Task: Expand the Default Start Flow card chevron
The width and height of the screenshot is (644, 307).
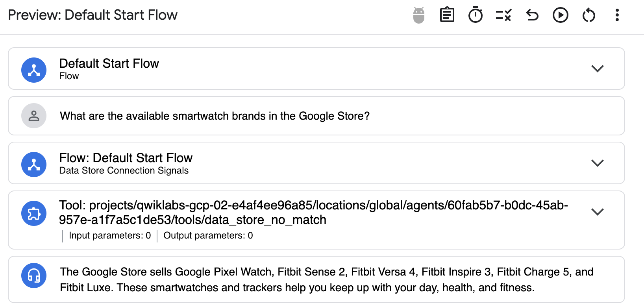Action: click(x=597, y=68)
